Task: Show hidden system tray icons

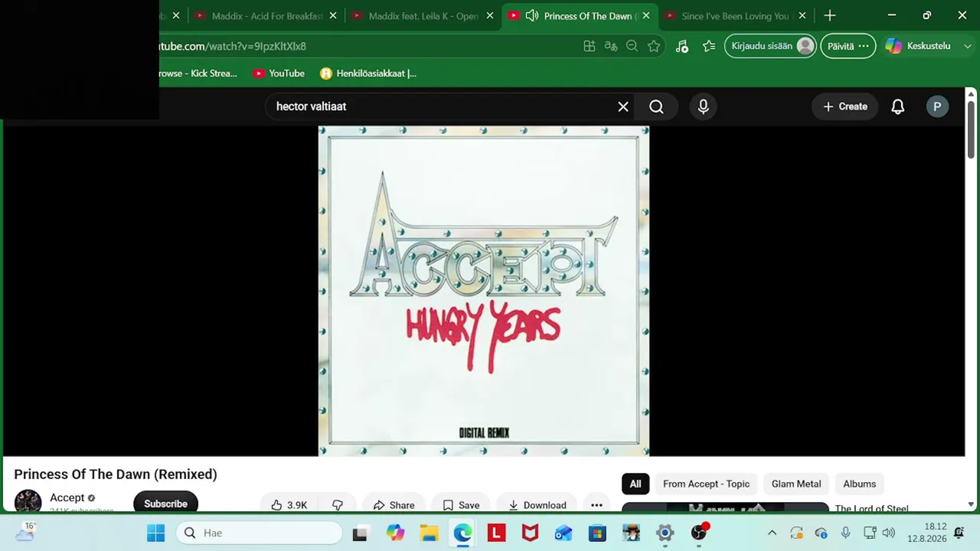Action: click(772, 533)
